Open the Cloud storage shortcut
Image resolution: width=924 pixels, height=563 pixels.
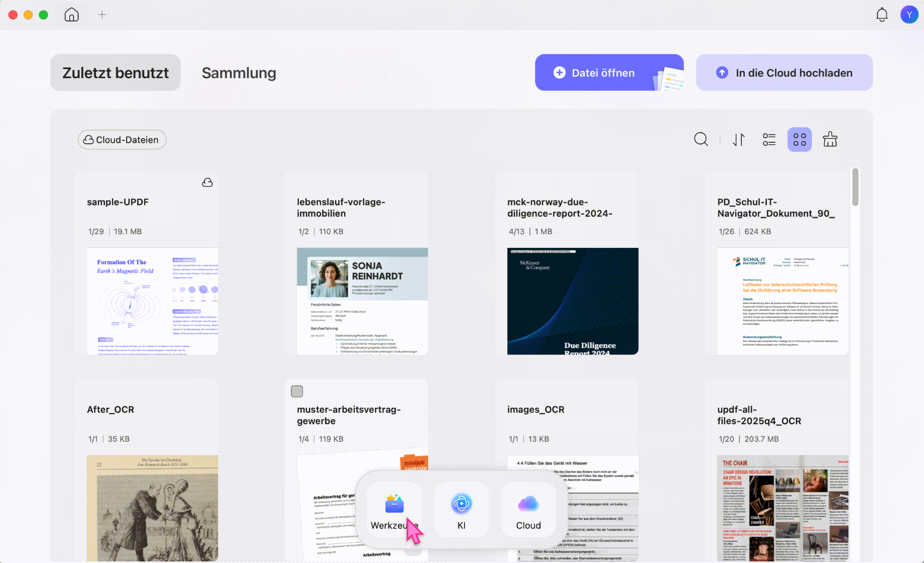tap(529, 510)
